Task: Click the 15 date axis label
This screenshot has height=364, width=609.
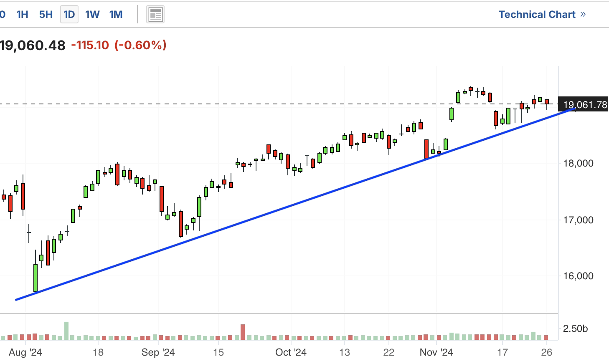Action: tap(218, 352)
